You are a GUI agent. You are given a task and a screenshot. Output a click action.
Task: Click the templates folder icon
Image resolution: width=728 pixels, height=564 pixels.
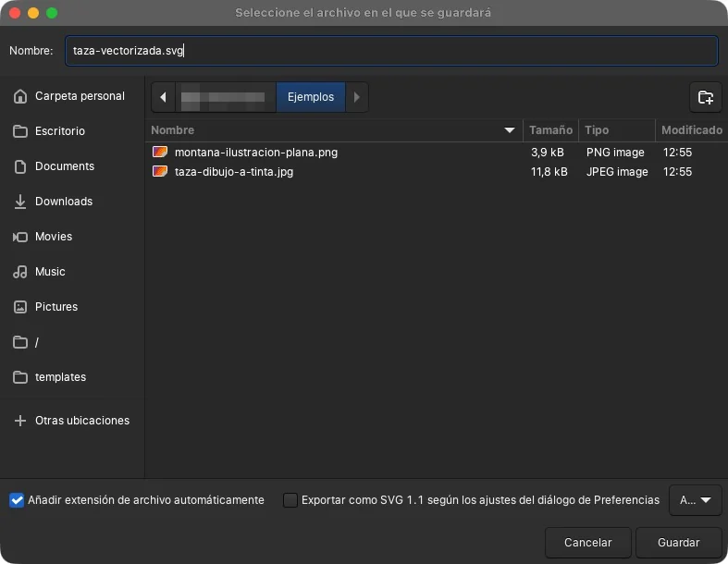coord(20,377)
